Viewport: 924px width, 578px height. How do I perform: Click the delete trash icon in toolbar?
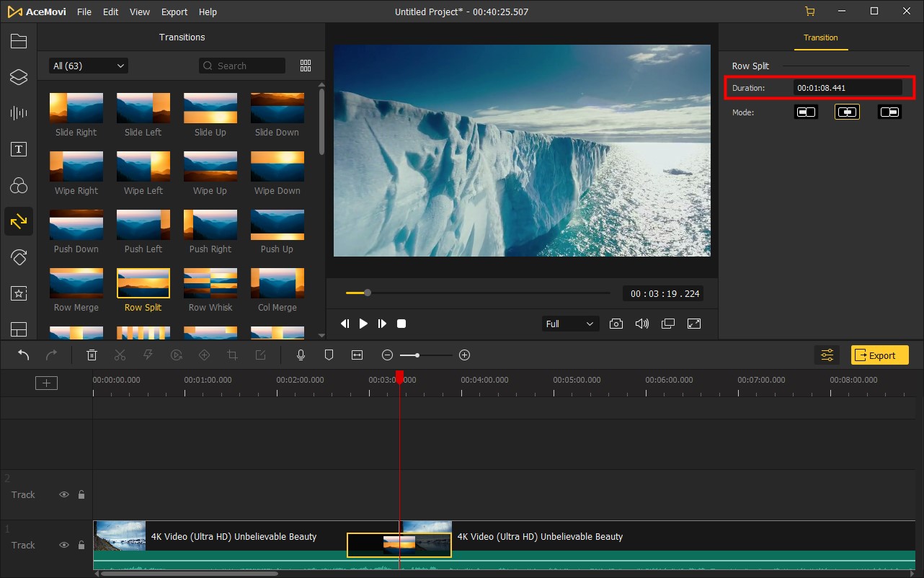[x=92, y=355]
